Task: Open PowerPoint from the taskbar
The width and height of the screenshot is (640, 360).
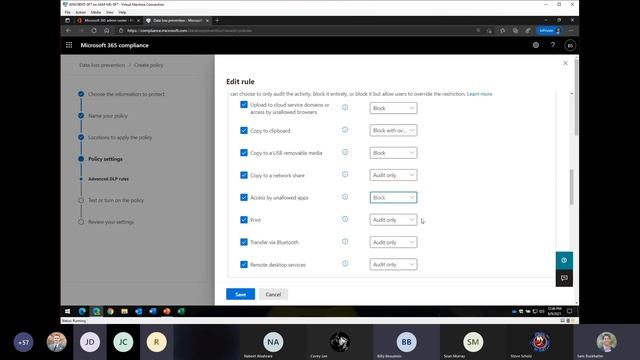Action: coord(167,311)
